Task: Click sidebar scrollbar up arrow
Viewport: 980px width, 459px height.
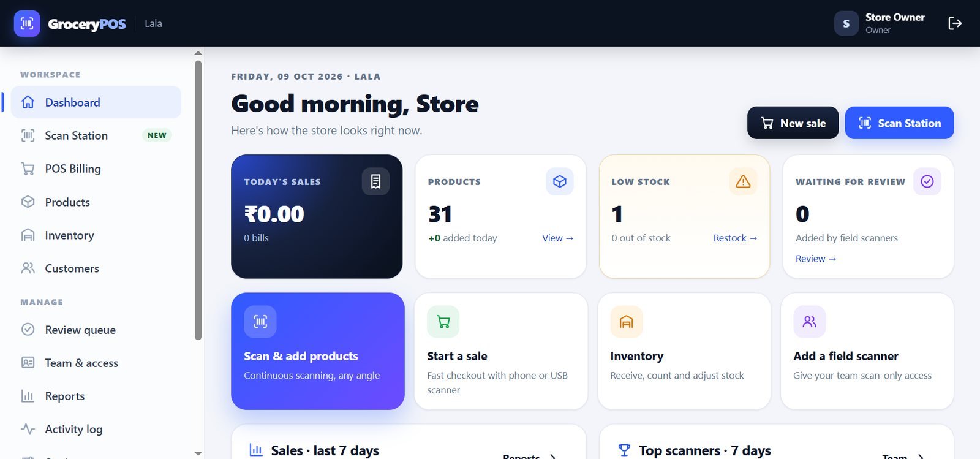Action: (x=198, y=53)
